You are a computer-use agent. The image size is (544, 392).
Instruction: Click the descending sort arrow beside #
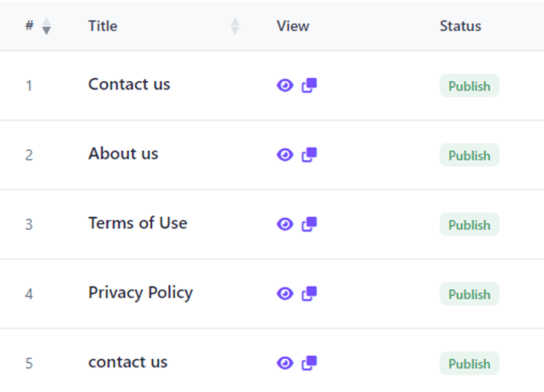[x=45, y=31]
